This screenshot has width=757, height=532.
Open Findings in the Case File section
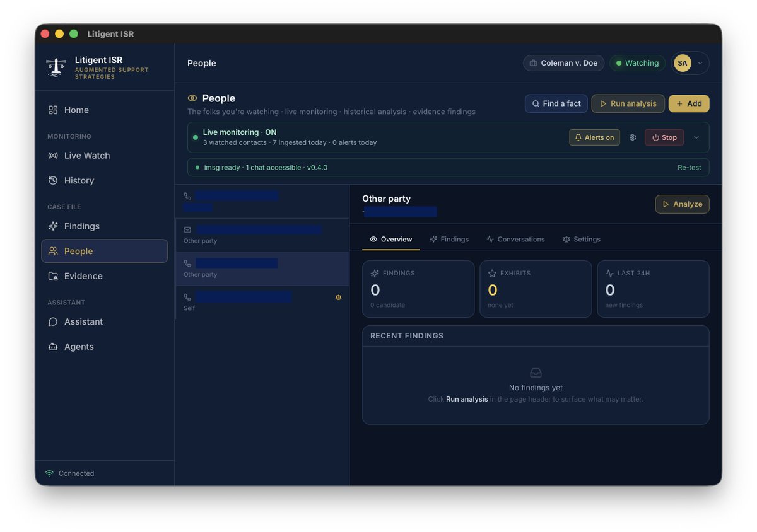105,226
